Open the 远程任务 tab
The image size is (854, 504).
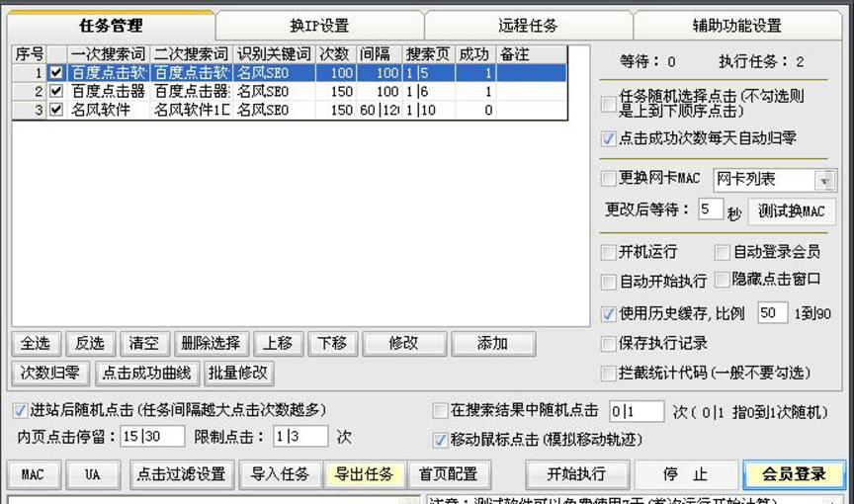pyautogui.click(x=528, y=26)
